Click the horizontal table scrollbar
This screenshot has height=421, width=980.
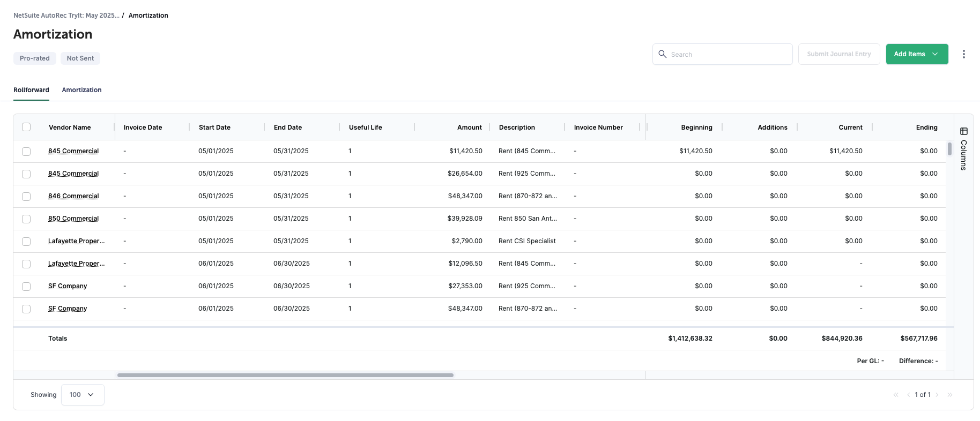coord(285,375)
